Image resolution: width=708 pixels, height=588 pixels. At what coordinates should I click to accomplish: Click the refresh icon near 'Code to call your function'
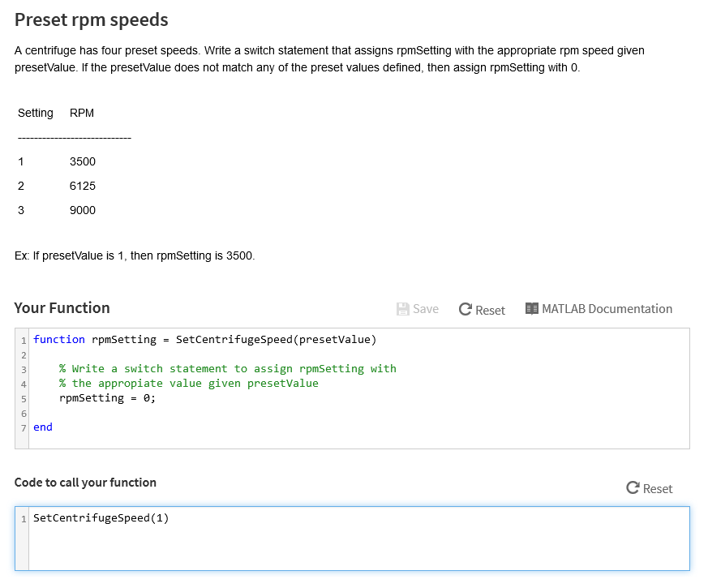[632, 488]
